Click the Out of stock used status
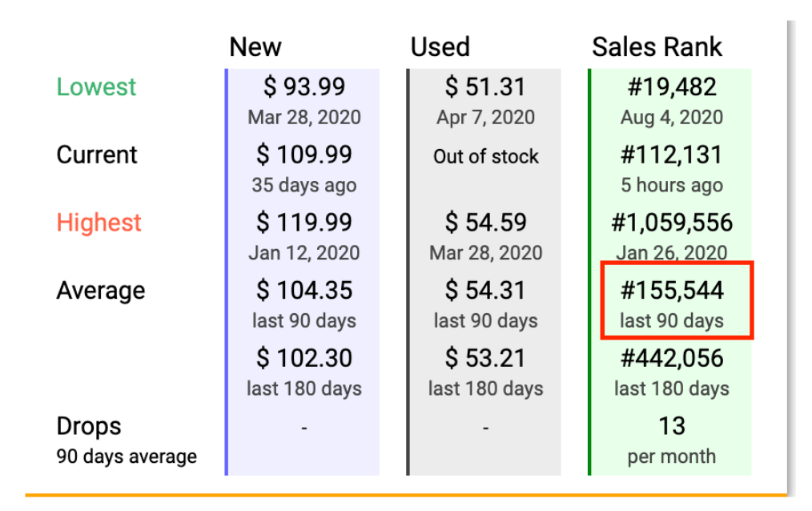 coord(486,156)
